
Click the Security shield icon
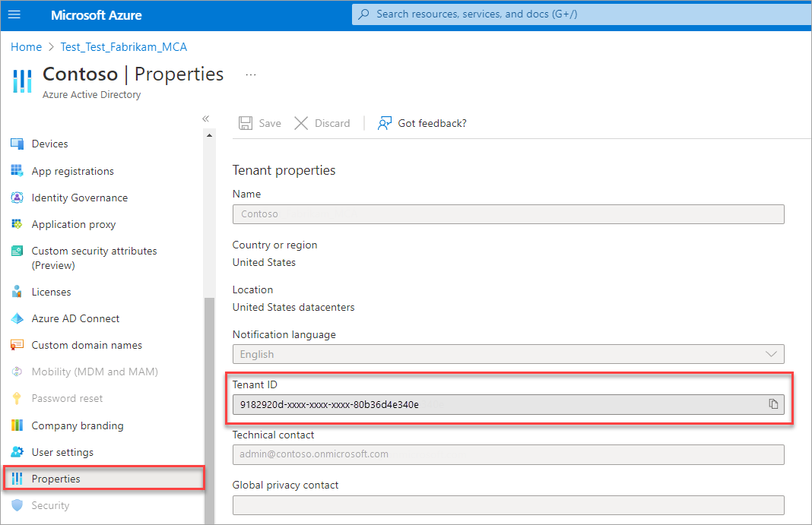(17, 505)
